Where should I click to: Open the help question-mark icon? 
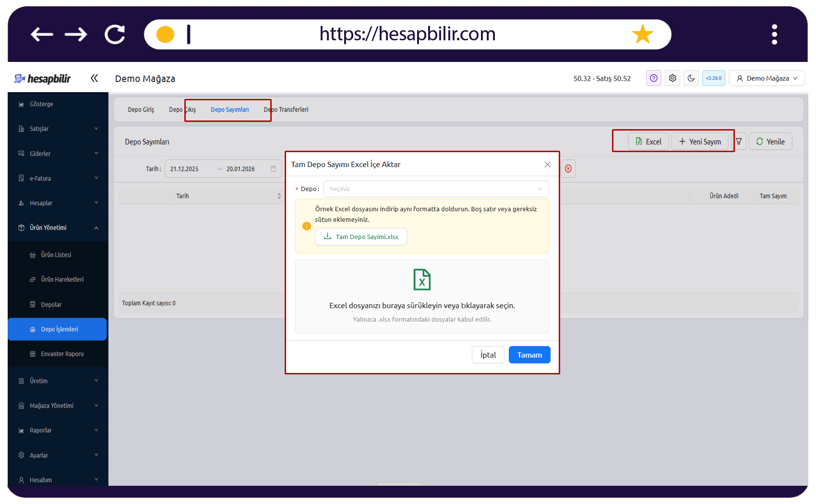654,78
